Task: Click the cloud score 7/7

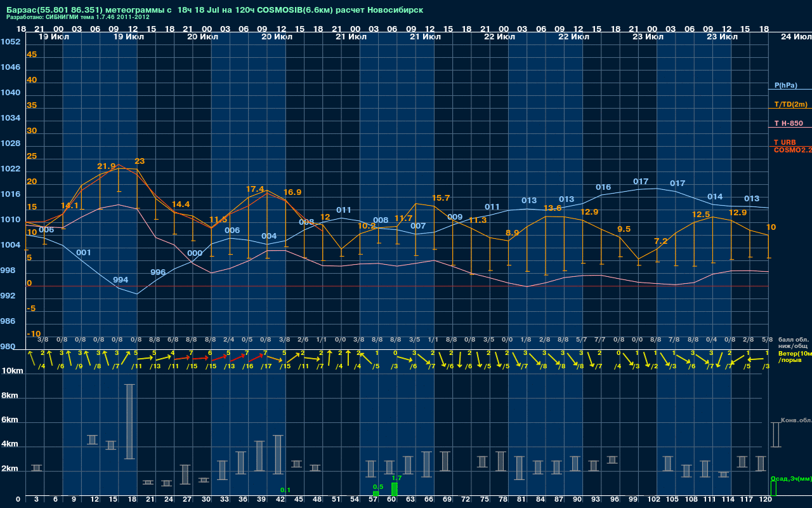Action: [599, 340]
